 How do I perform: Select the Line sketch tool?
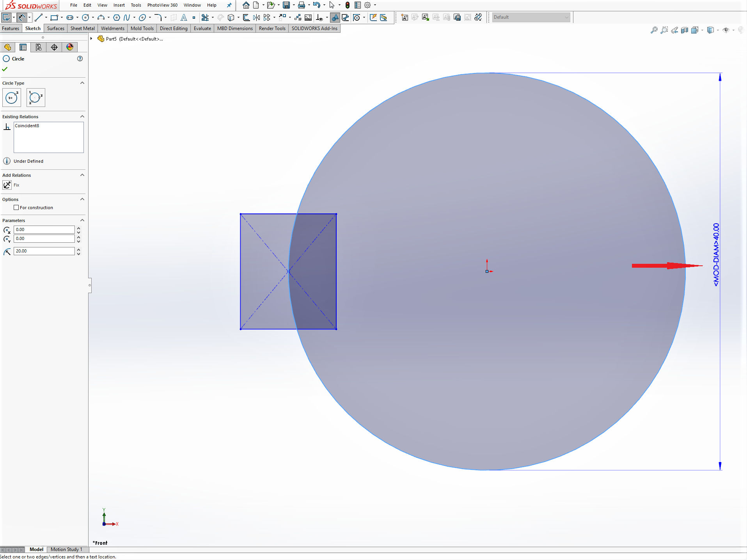[38, 18]
